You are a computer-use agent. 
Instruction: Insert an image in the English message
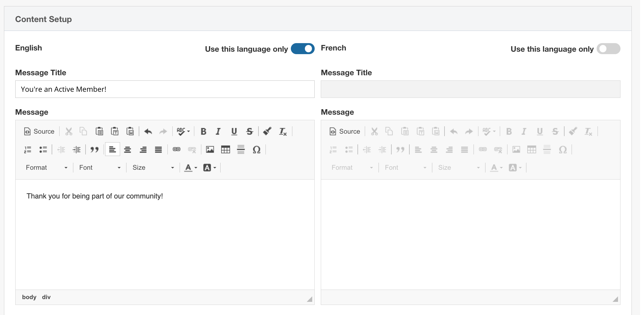[x=210, y=150]
